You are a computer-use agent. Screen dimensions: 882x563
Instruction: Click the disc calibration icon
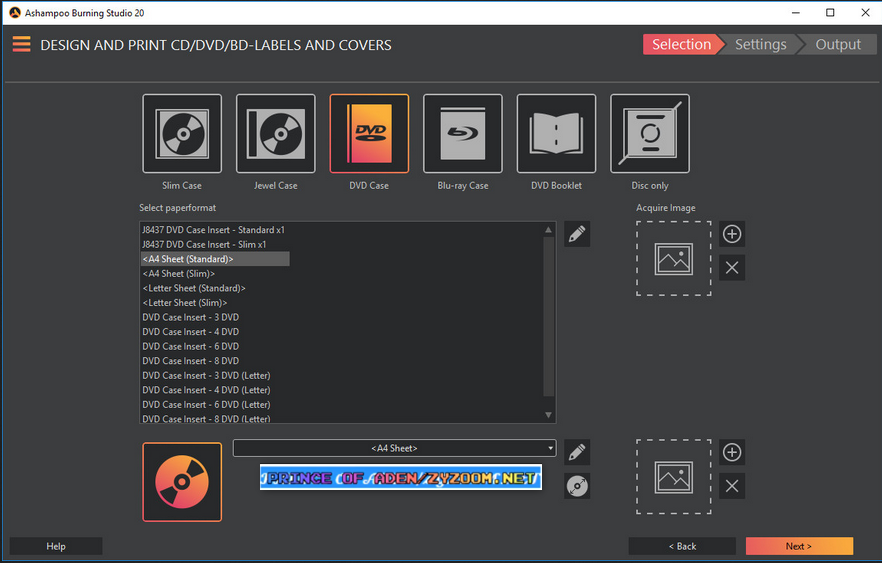tap(577, 486)
